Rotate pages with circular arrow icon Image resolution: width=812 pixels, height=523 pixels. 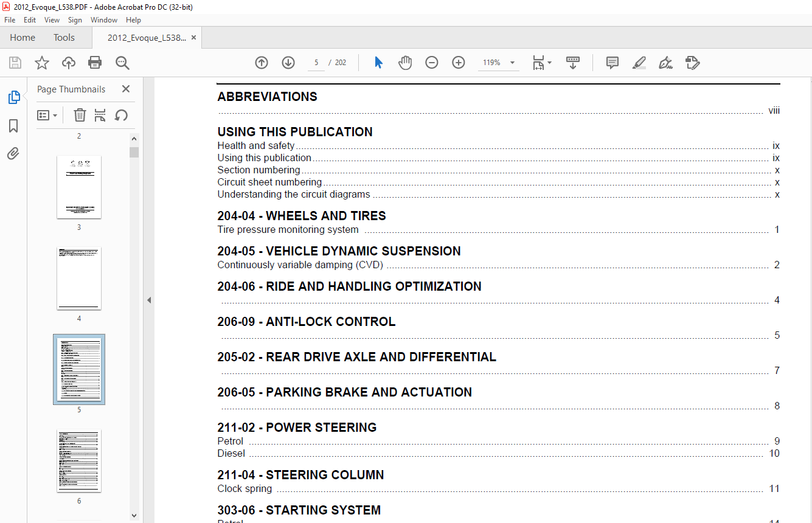click(x=121, y=115)
